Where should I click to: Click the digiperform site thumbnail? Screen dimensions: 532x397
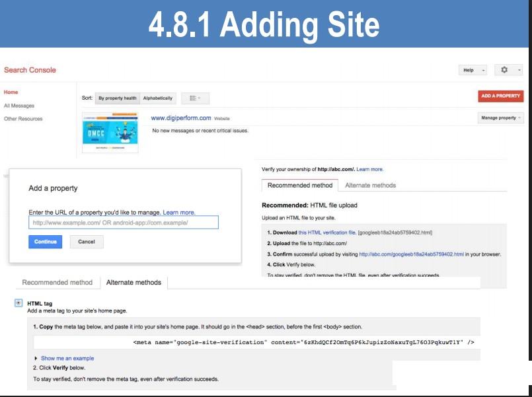click(110, 133)
